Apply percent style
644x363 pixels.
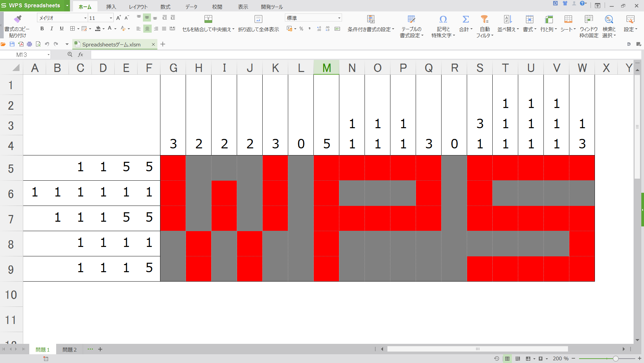[x=301, y=29]
